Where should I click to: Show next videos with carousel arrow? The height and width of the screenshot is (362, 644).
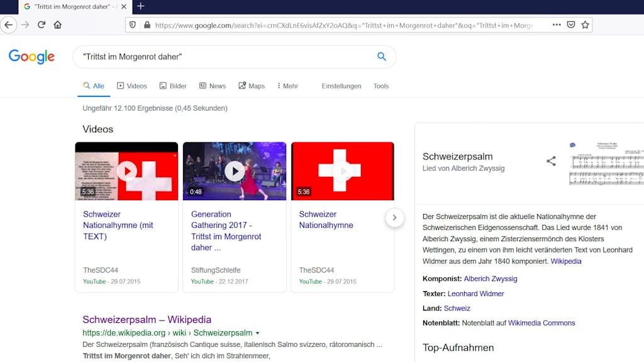coord(394,218)
